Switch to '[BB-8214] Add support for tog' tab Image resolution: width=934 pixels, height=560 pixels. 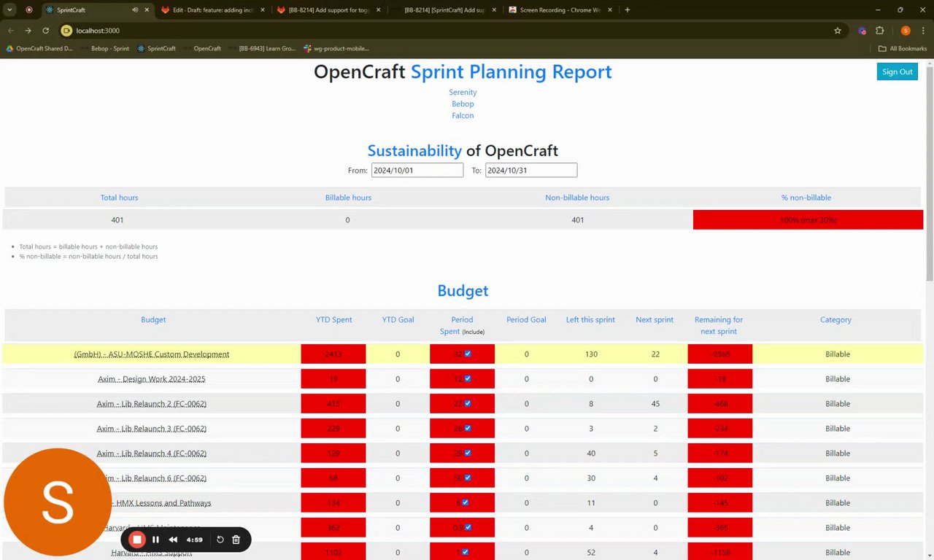click(330, 10)
